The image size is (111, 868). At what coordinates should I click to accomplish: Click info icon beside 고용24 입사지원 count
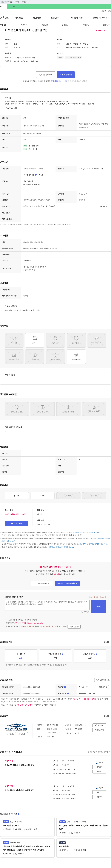pos(97,654)
